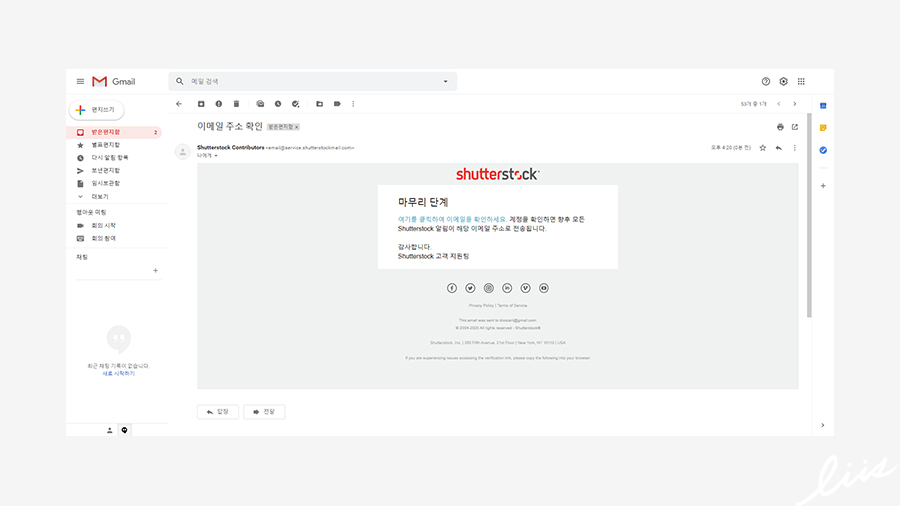Click the vertical scrollbar of the message
The width and height of the screenshot is (900, 506).
click(x=809, y=215)
